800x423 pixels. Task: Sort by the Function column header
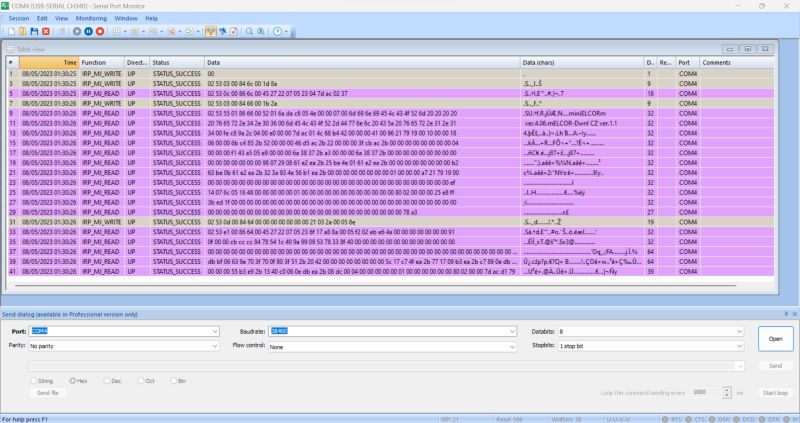(102, 62)
